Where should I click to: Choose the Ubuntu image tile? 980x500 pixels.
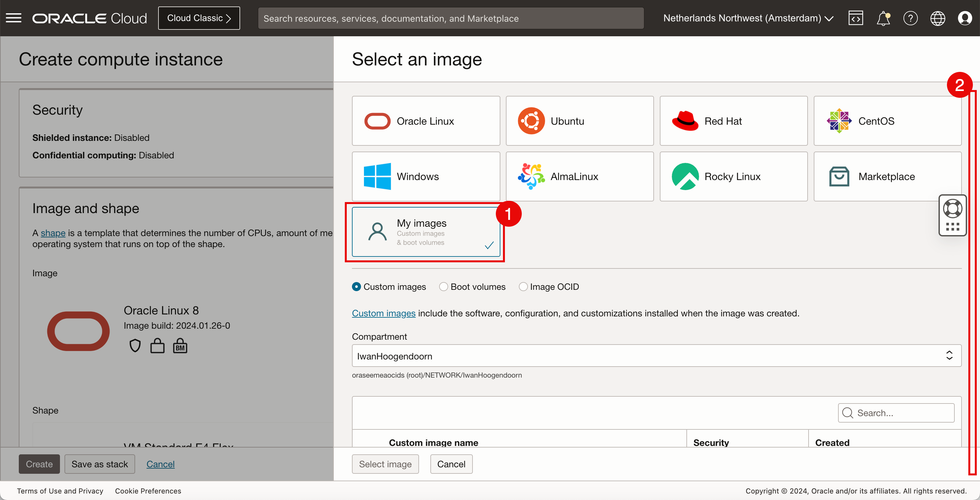[579, 121]
